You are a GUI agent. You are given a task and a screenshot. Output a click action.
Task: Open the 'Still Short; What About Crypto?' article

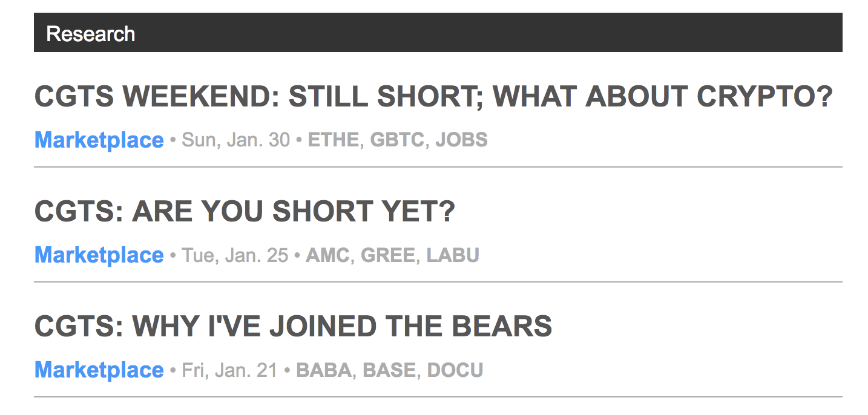tap(433, 97)
